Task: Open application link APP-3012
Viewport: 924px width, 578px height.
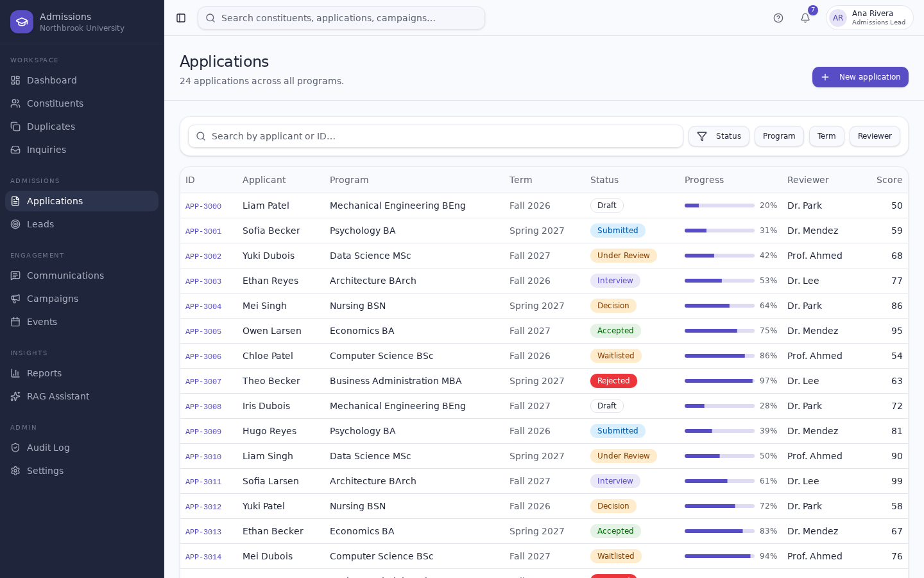Action: [x=203, y=507]
